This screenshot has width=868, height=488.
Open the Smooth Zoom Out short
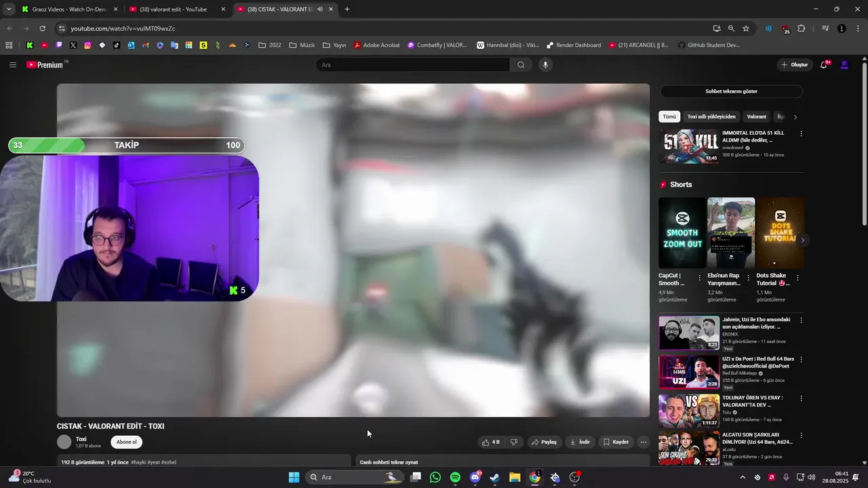coord(682,232)
